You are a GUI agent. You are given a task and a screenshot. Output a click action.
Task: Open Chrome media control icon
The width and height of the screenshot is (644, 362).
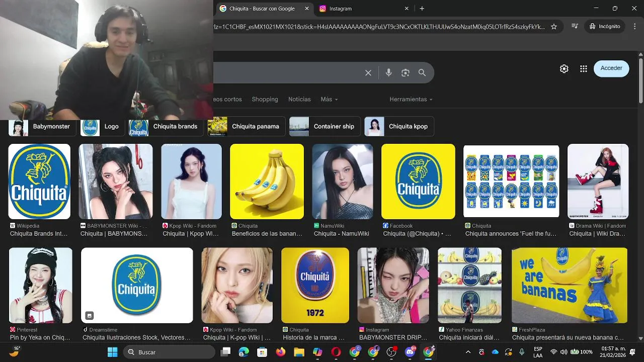point(575,26)
